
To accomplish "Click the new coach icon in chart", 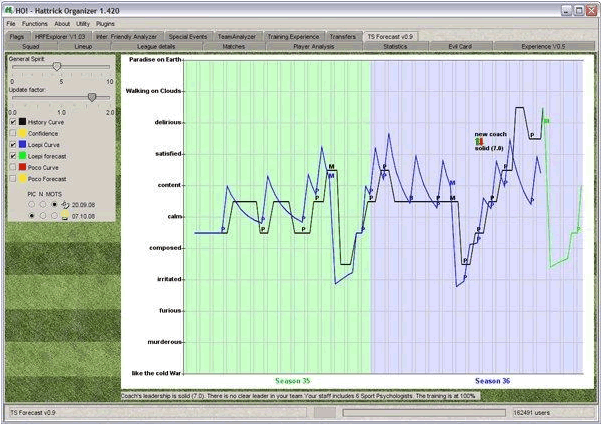I will 479,141.
